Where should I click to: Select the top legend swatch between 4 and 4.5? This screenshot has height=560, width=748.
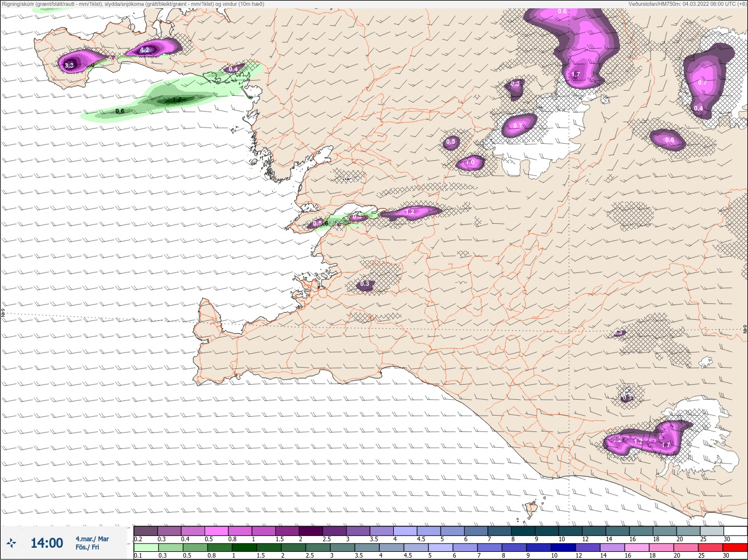pos(405,531)
